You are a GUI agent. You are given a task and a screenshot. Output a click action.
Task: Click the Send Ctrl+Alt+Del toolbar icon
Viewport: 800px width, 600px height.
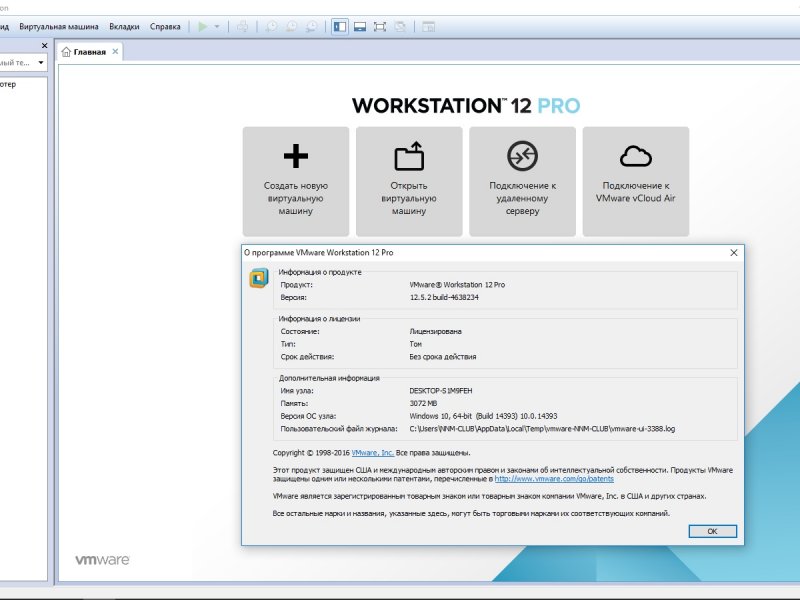coord(243,27)
